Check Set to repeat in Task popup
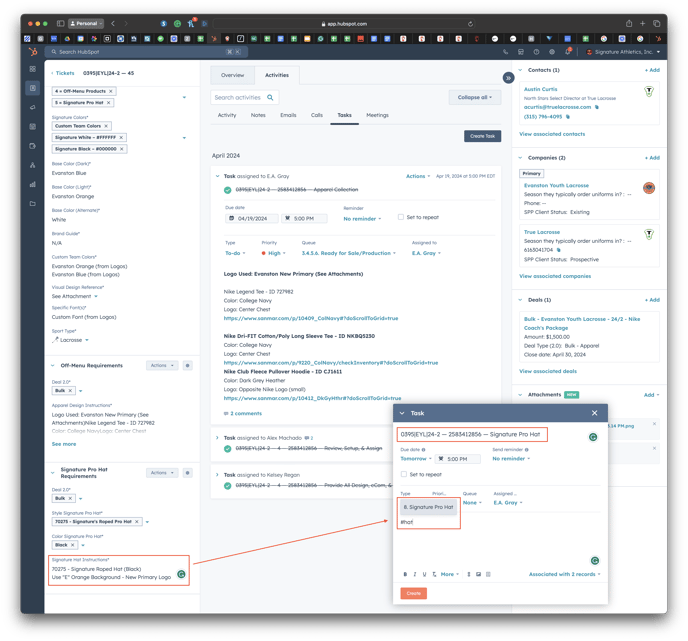 (404, 474)
